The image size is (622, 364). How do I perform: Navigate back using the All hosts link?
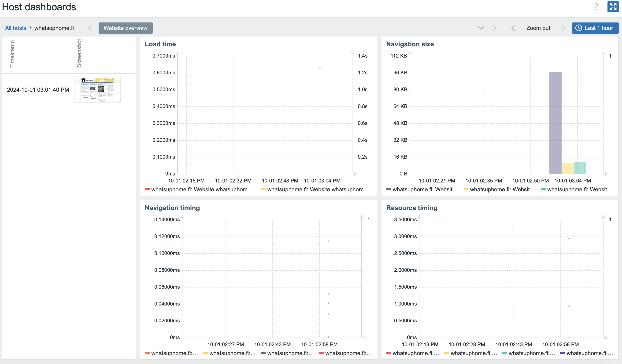click(x=15, y=28)
